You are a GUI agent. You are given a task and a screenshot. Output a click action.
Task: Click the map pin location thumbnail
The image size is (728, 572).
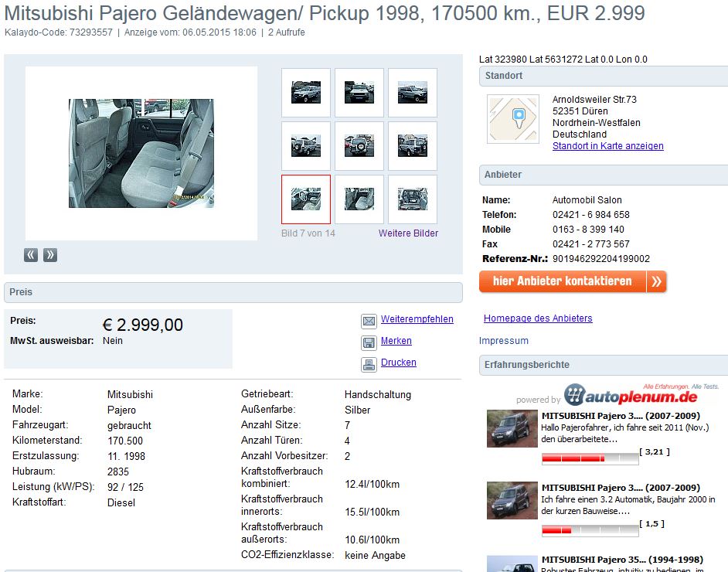[x=512, y=119]
